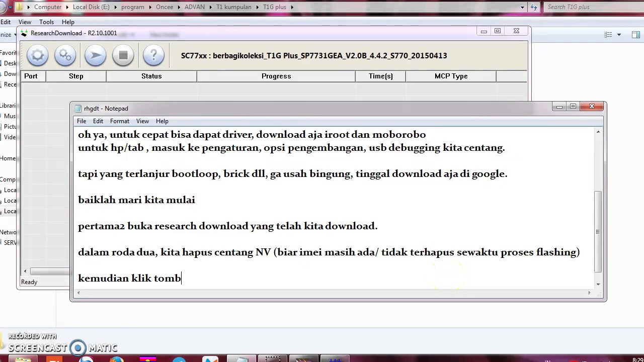Select Oncee folder breadcrumb
The width and height of the screenshot is (644, 362).
point(165,7)
